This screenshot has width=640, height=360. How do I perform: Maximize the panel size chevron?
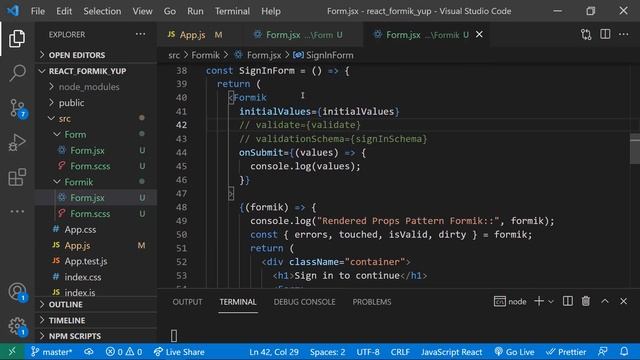605,301
